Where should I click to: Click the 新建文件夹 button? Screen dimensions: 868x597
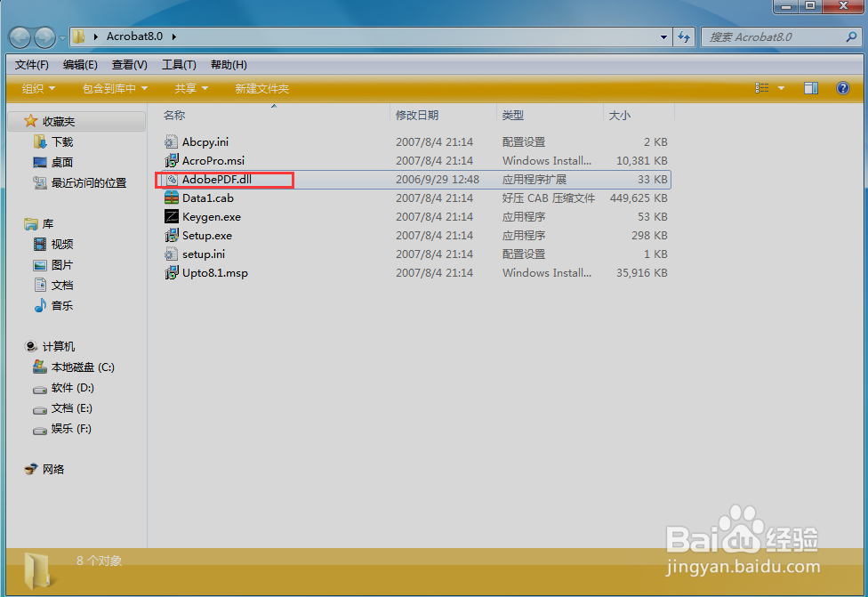pyautogui.click(x=261, y=89)
